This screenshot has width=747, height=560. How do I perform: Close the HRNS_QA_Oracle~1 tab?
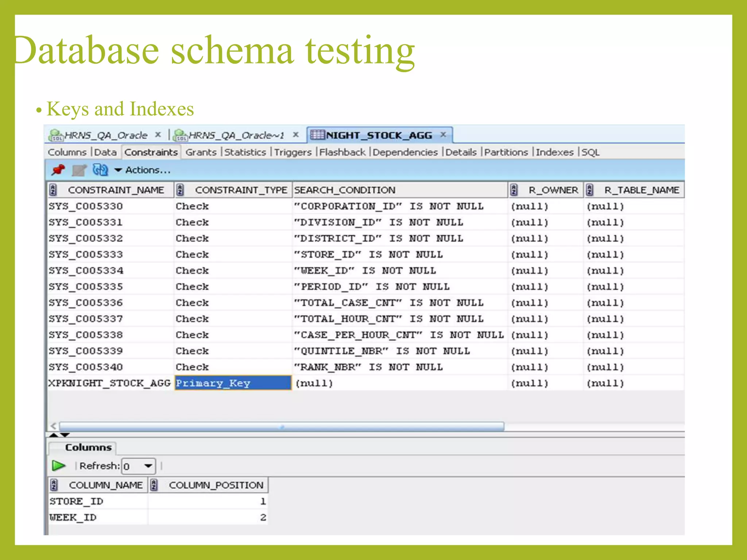point(296,135)
